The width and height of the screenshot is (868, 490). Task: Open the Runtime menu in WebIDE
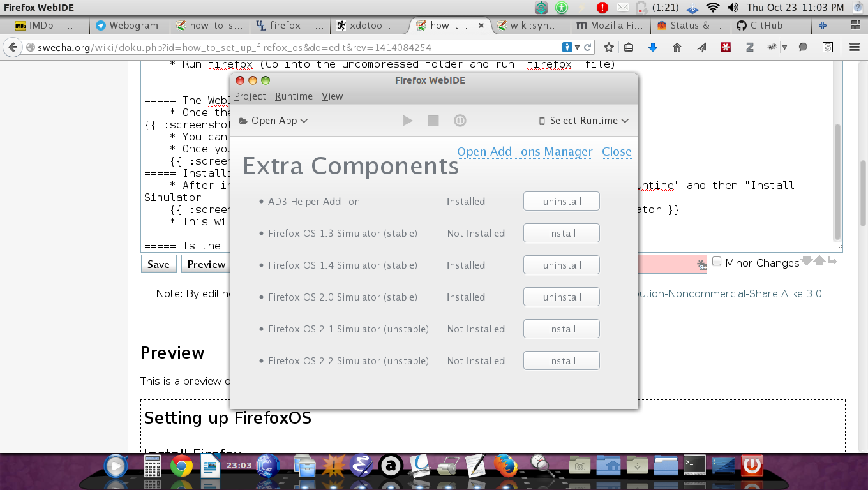point(294,96)
